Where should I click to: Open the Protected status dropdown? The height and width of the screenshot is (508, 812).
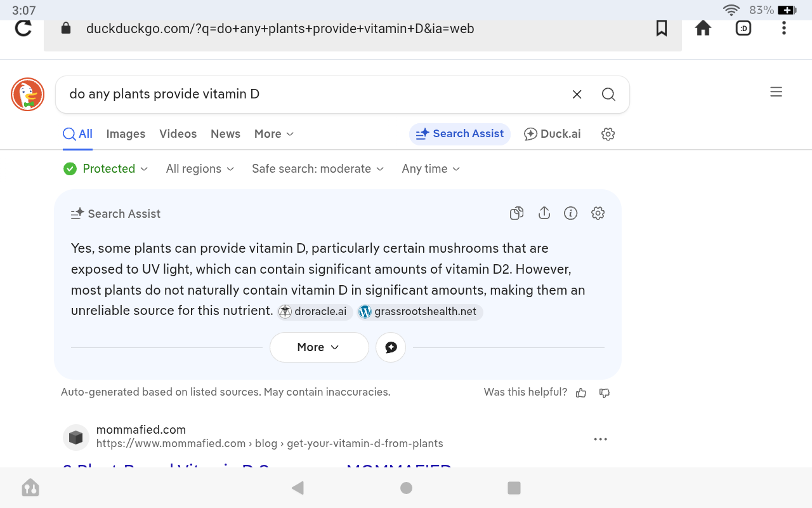coord(106,169)
